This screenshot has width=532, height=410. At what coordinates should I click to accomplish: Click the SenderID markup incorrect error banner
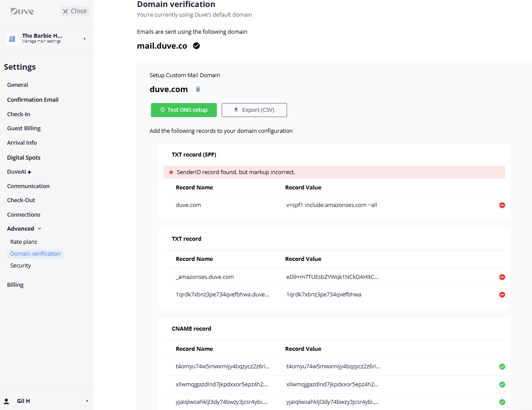click(334, 172)
